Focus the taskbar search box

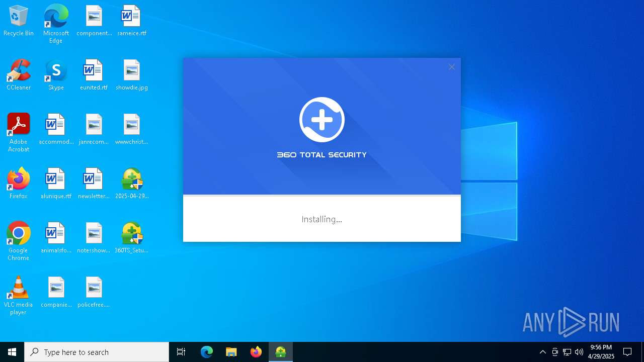[x=97, y=352]
